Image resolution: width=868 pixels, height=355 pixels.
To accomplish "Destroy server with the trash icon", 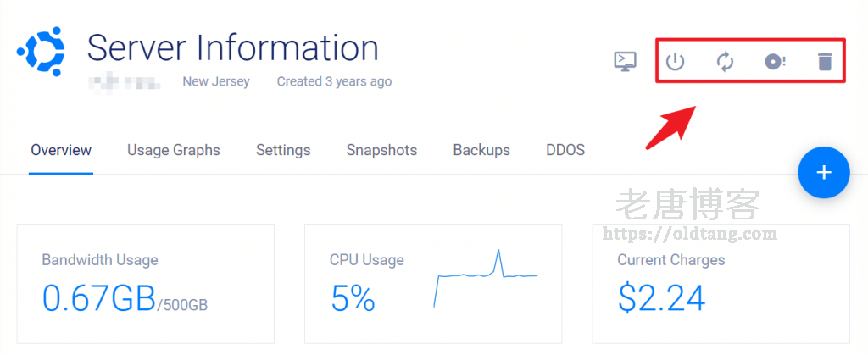I will (825, 61).
